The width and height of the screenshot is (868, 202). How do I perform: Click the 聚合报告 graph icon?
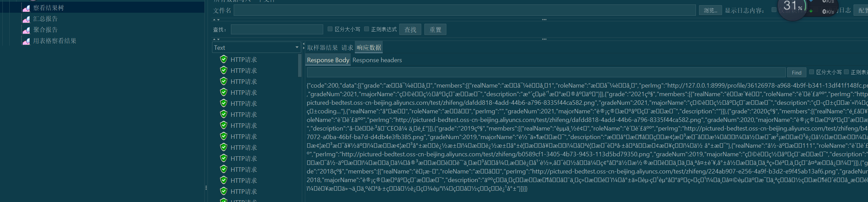click(x=26, y=30)
